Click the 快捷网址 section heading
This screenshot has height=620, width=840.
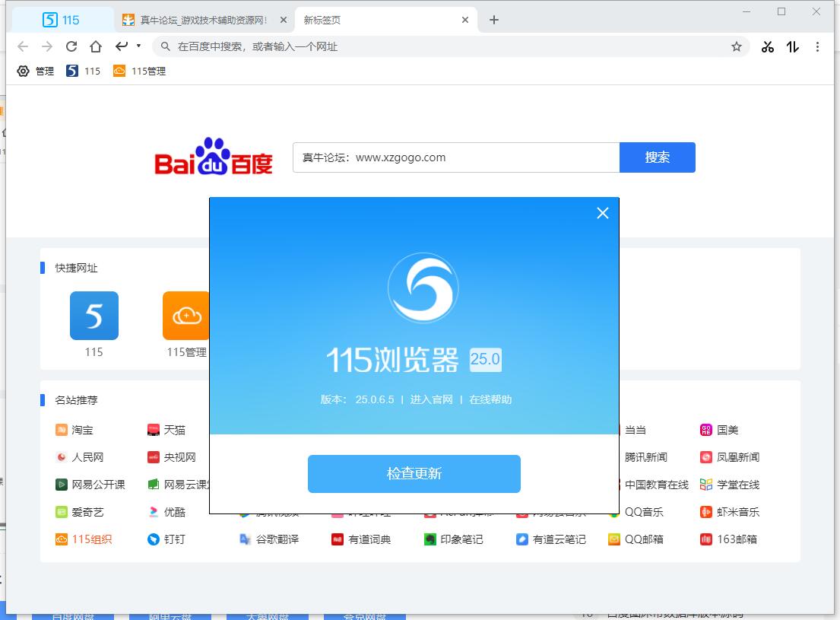click(76, 269)
